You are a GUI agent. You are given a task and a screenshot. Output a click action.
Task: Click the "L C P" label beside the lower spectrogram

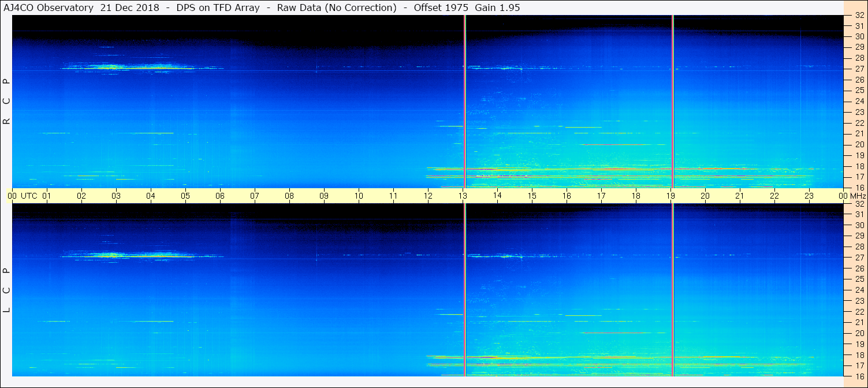[6, 289]
